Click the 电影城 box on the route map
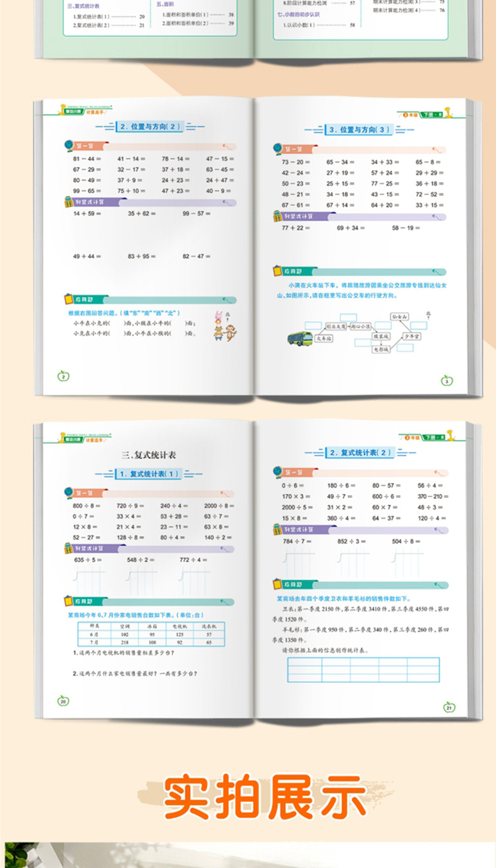The image size is (496, 868). click(x=382, y=349)
